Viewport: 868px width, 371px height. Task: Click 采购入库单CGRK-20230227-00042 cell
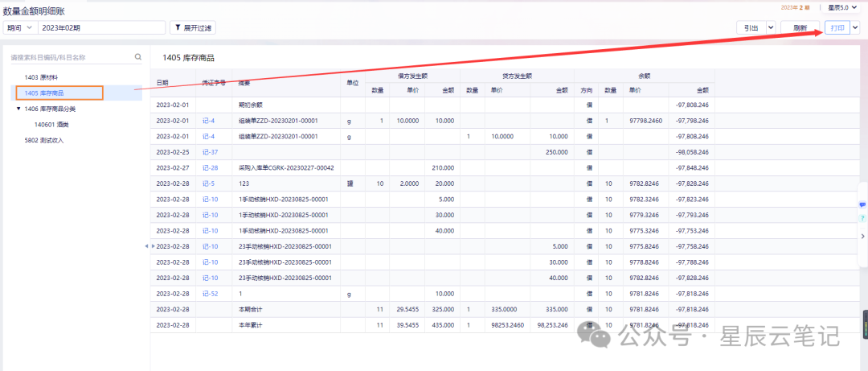pyautogui.click(x=285, y=167)
